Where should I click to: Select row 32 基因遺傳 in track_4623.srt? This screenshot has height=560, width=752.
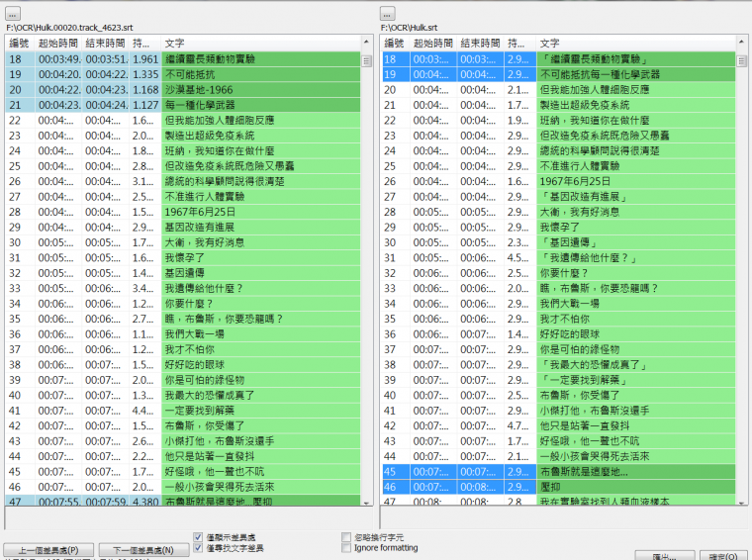pyautogui.click(x=183, y=273)
